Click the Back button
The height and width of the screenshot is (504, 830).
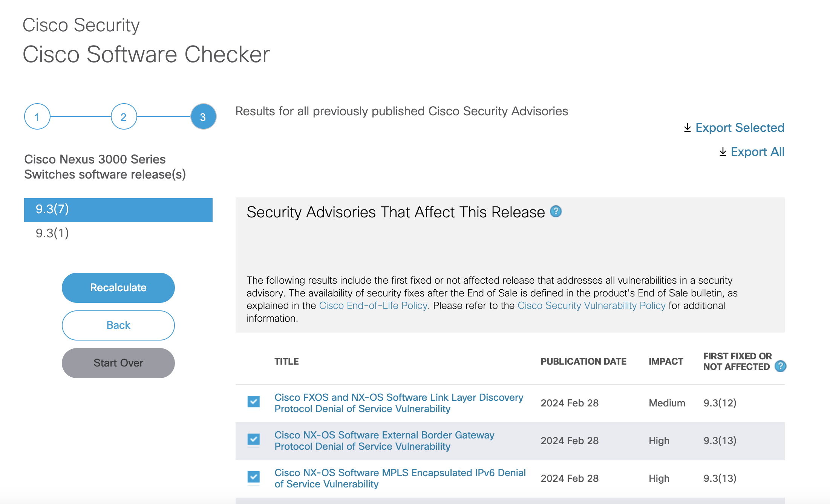[x=118, y=325]
